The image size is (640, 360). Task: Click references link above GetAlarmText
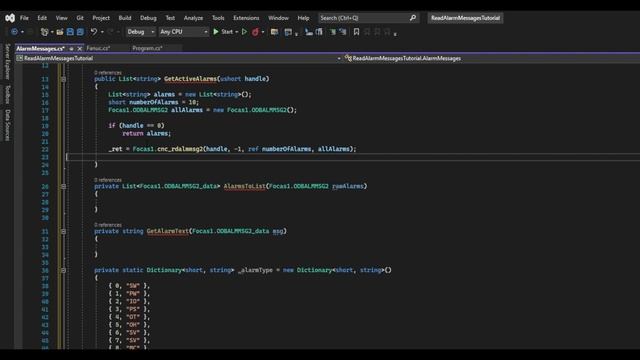point(108,225)
